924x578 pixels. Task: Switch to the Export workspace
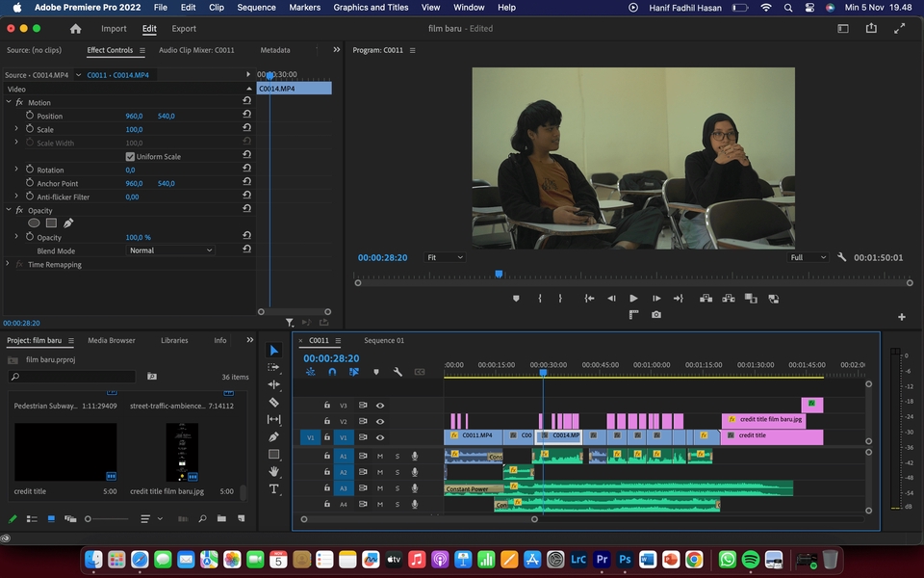click(x=184, y=29)
